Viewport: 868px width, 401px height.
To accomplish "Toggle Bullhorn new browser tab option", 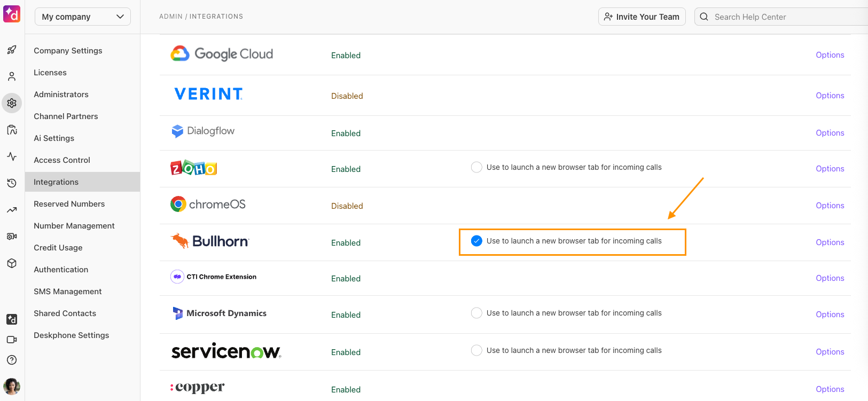I will click(476, 241).
